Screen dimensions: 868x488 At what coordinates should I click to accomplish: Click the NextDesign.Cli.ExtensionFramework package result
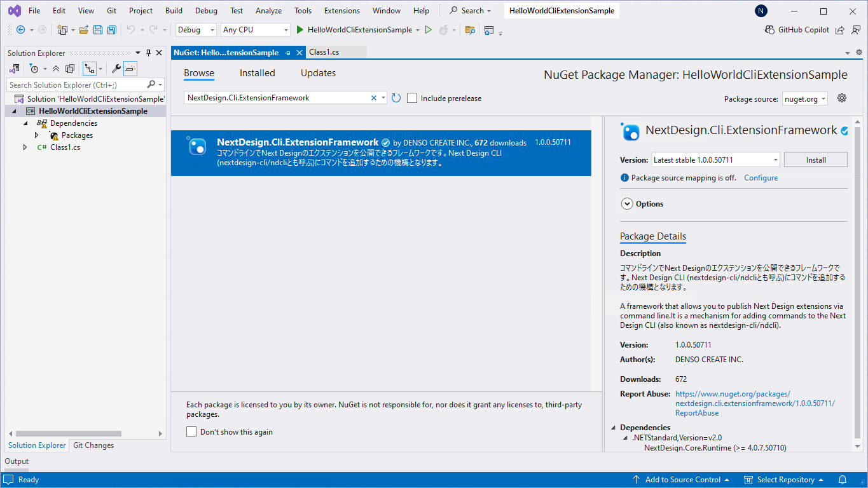(381, 153)
